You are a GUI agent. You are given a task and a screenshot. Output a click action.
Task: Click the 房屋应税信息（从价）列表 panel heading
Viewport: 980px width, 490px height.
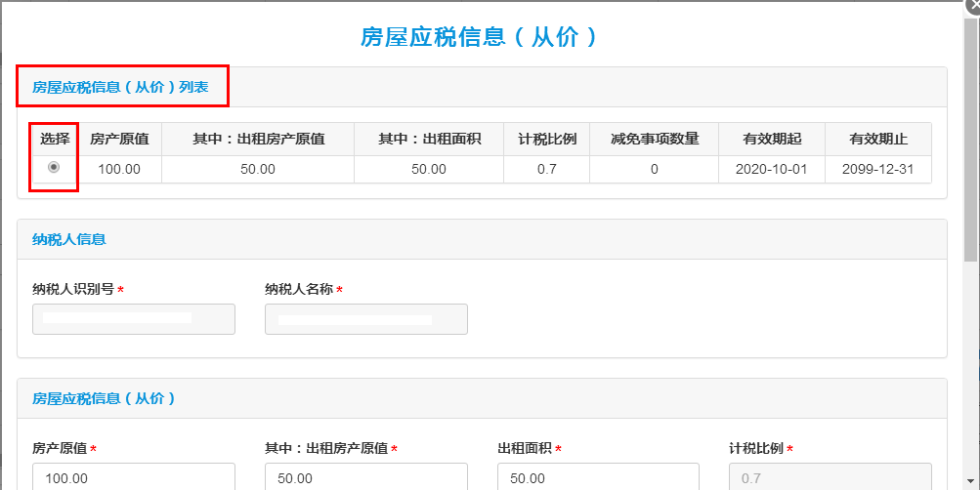click(120, 87)
